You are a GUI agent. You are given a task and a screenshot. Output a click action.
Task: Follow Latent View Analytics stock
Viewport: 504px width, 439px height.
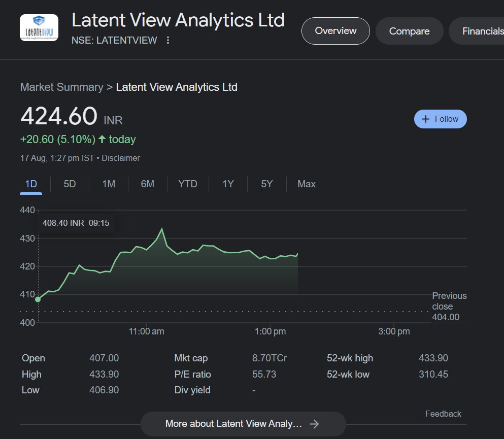(440, 119)
